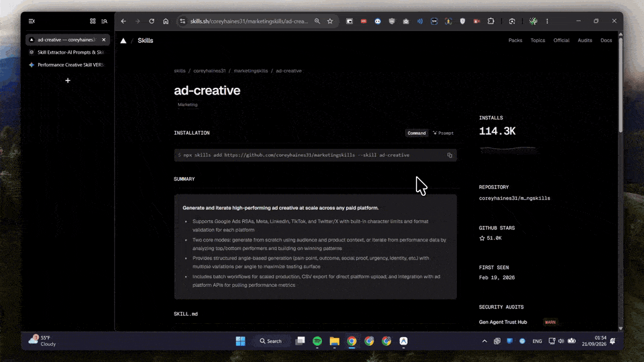Click the triangle logo in site header
Screen dimensions: 644x362
pyautogui.click(x=123, y=40)
